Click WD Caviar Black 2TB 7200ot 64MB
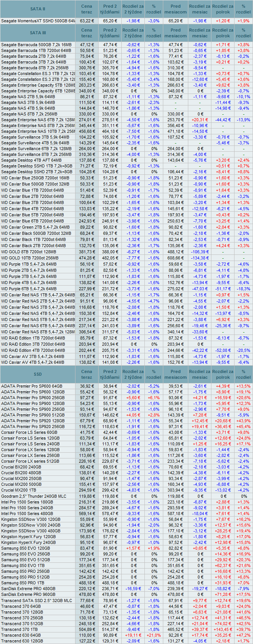 tap(34, 246)
